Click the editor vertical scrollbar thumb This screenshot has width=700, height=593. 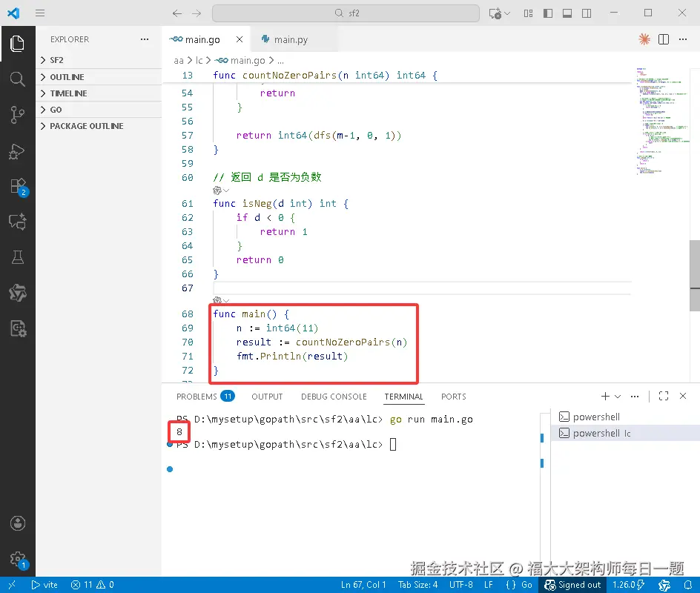tap(695, 275)
